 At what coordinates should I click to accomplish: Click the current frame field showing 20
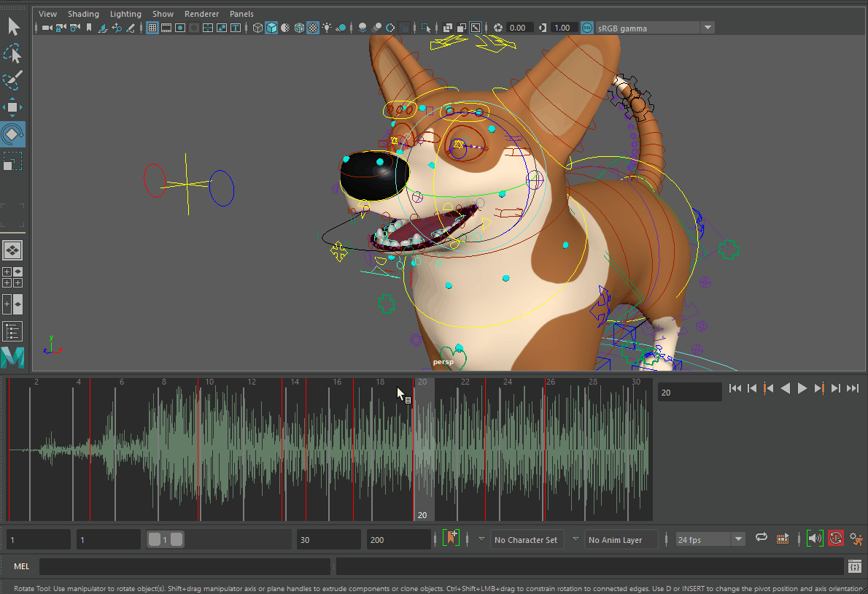[689, 393]
